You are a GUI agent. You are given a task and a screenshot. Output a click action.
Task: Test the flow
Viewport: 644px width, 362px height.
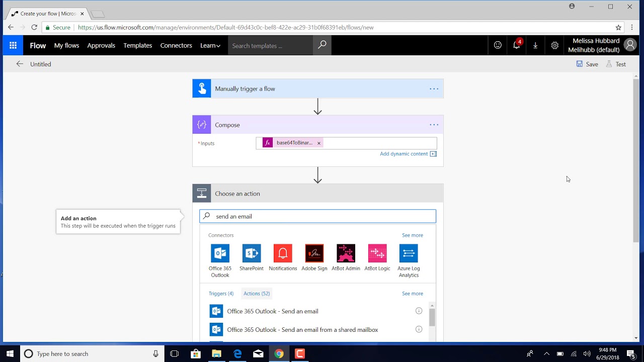coord(616,64)
